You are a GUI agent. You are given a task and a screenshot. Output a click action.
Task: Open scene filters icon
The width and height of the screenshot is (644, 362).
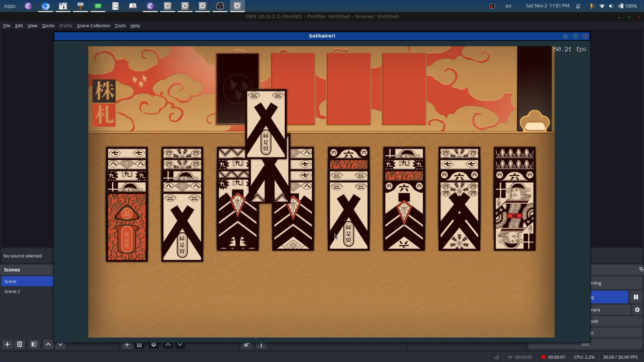click(34, 344)
